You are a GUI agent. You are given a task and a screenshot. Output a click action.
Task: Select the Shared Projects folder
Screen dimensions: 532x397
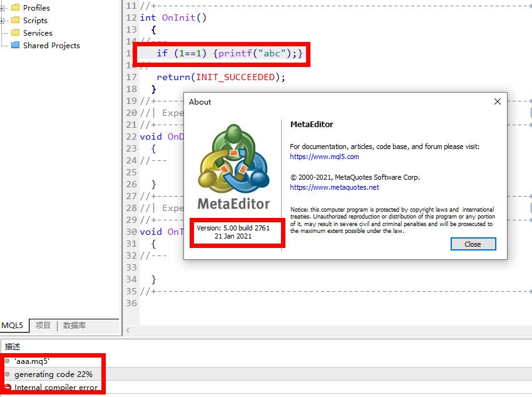tap(51, 46)
